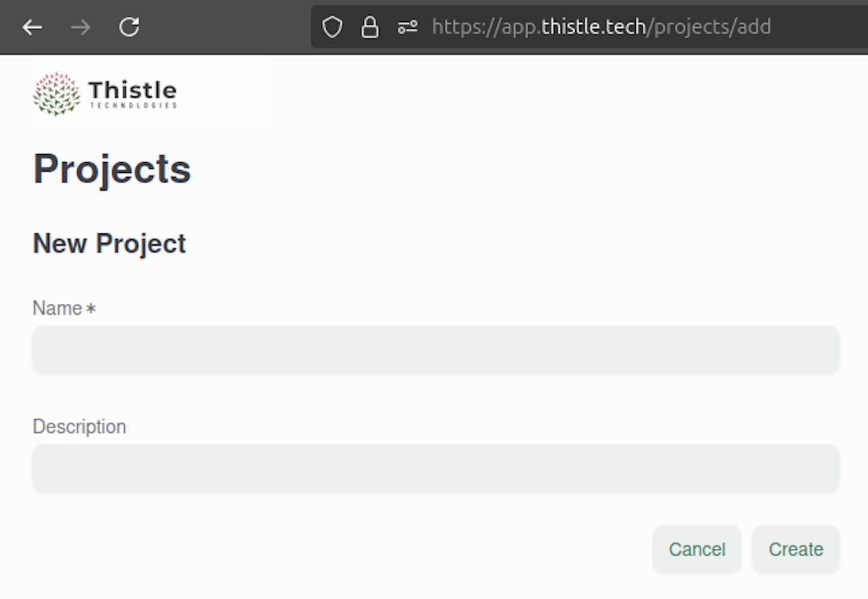Click the small TECHNOLOGIES logo subtitle
This screenshot has width=868, height=599.
(x=133, y=106)
